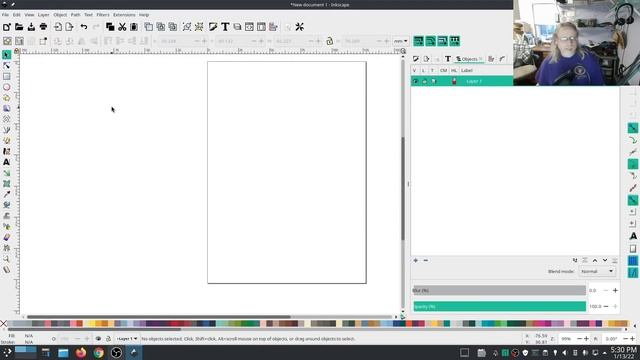Open Text and Font dialog toolbar icon
Viewport: 640px width, 360px height.
225,27
